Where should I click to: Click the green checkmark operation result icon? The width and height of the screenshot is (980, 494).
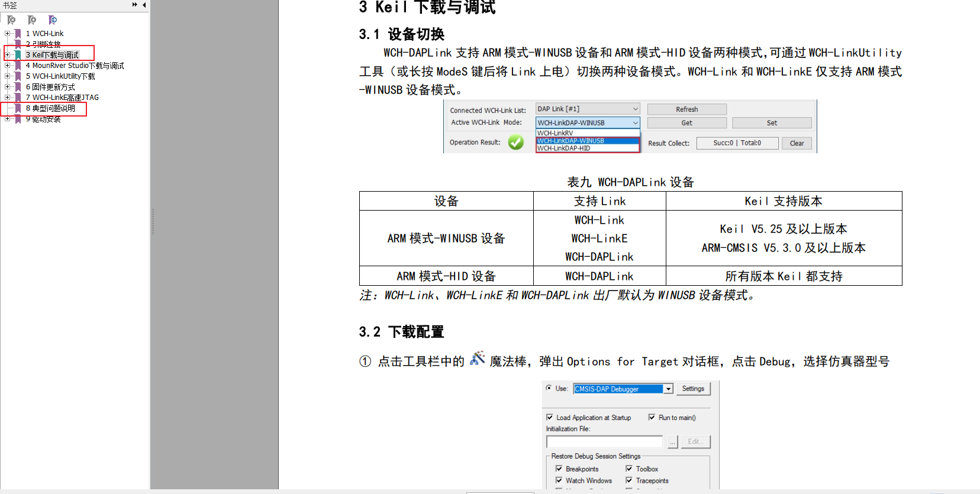516,143
